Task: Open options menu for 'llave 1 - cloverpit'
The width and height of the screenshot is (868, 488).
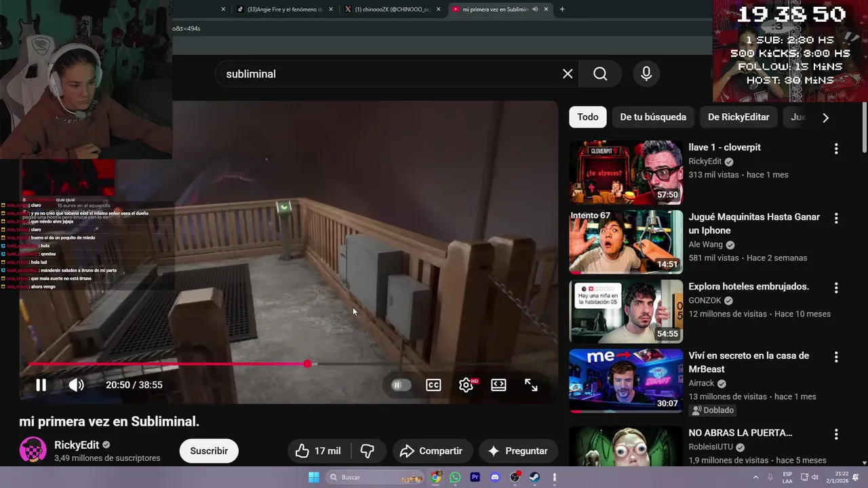Action: tap(836, 148)
